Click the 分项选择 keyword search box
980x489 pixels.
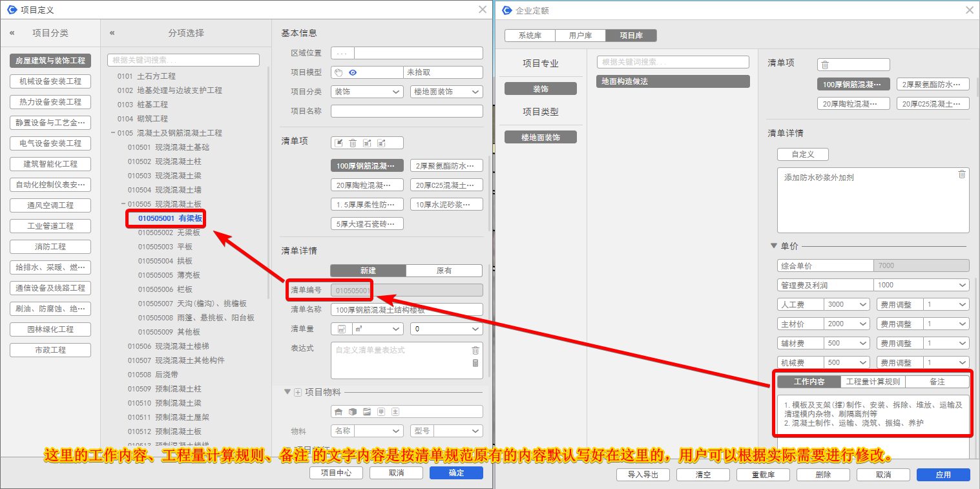click(x=183, y=60)
